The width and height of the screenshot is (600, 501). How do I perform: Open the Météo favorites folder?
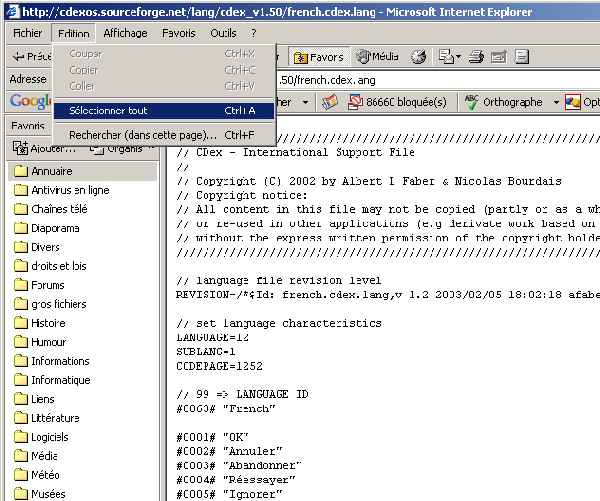45,475
